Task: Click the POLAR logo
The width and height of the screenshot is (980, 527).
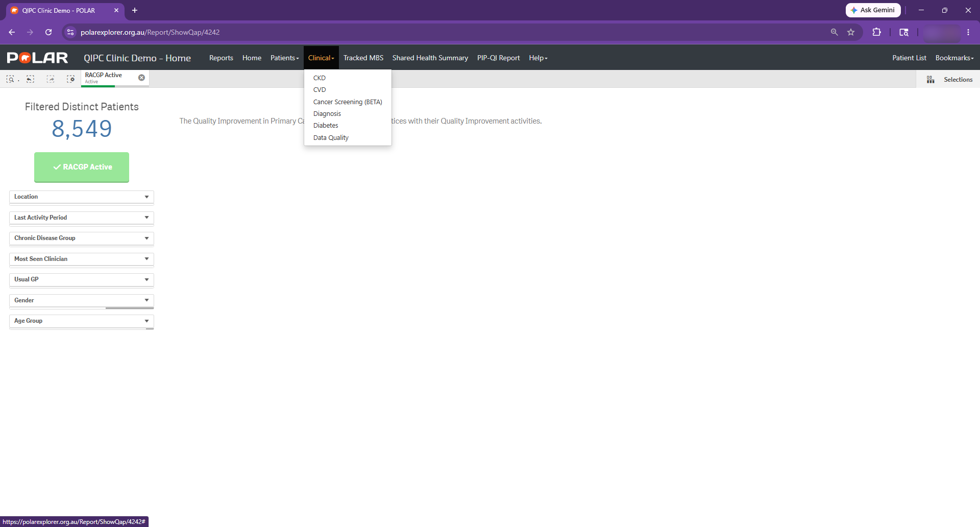Action: point(37,58)
